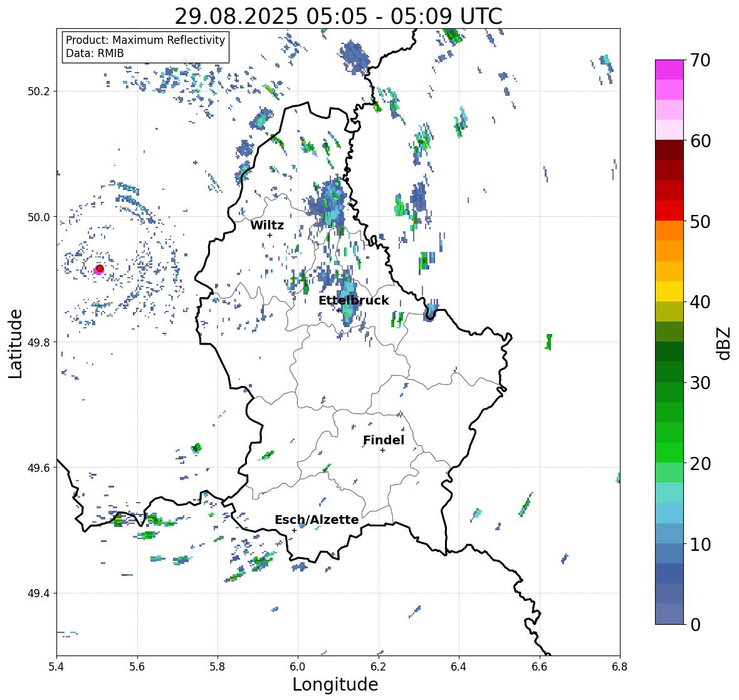The height and width of the screenshot is (700, 739).
Task: Click the plus marker below Findel label
Action: pos(383,451)
